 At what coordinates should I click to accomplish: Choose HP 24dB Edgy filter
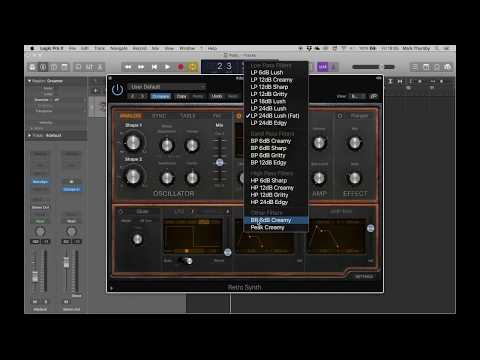275,202
